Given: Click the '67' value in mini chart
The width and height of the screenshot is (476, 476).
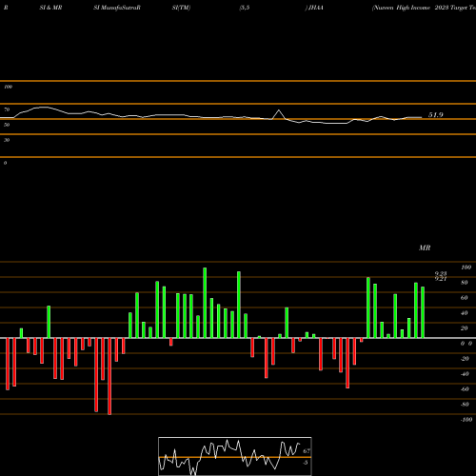Looking at the screenshot, I should point(307,450).
